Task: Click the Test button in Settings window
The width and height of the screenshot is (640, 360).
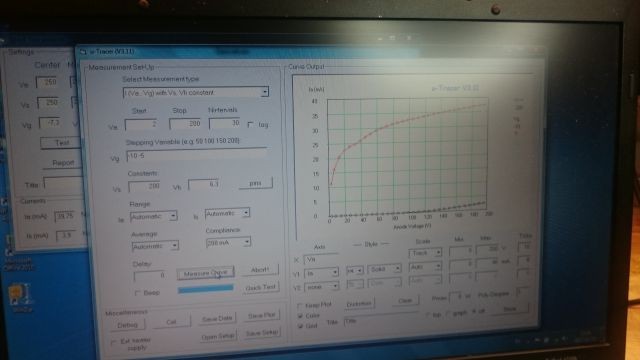Action: [x=61, y=143]
